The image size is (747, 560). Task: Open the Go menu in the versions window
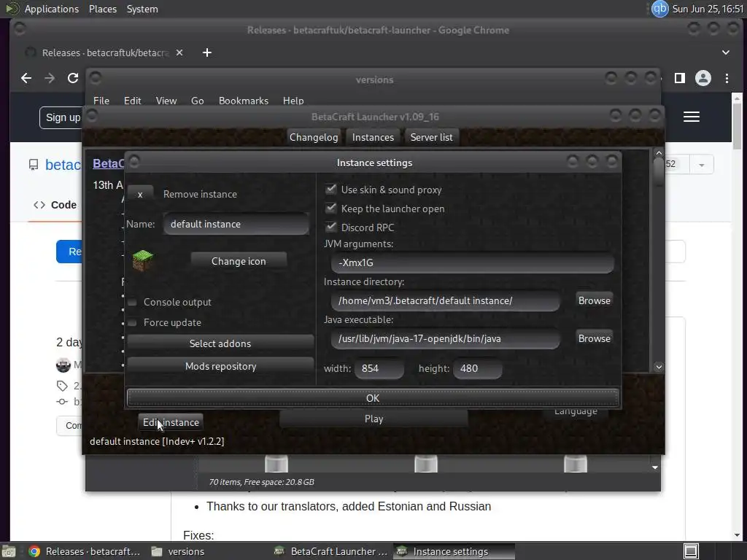(197, 101)
